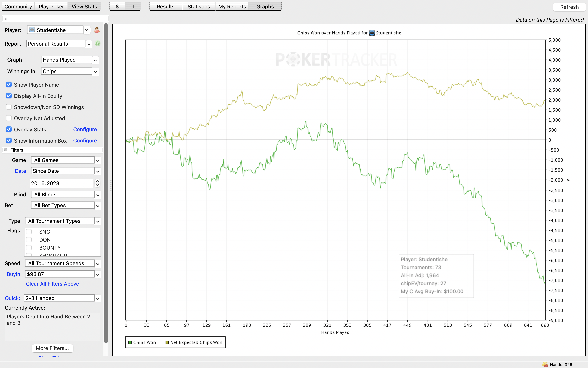The height and width of the screenshot is (368, 588).
Task: Click the Quick filter label link
Action: coord(12,298)
